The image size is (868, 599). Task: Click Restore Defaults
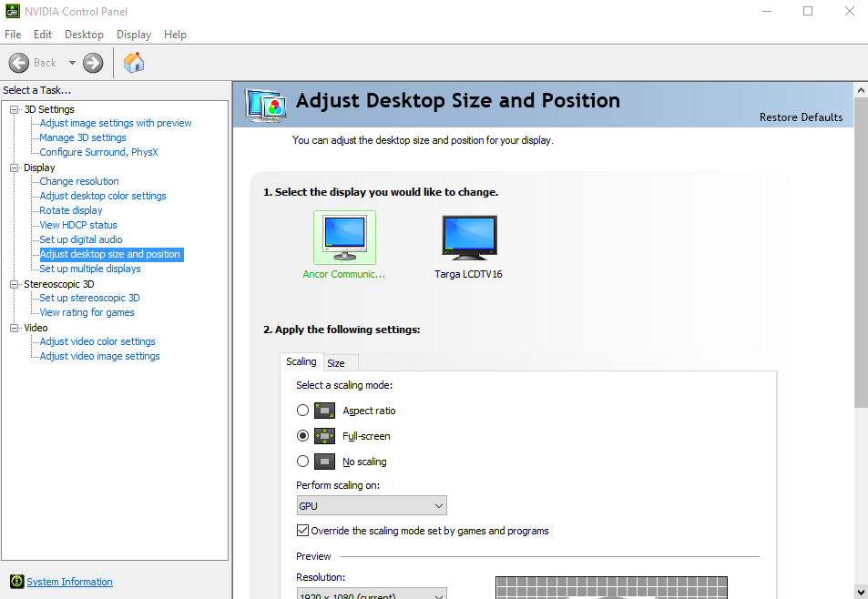tap(801, 117)
